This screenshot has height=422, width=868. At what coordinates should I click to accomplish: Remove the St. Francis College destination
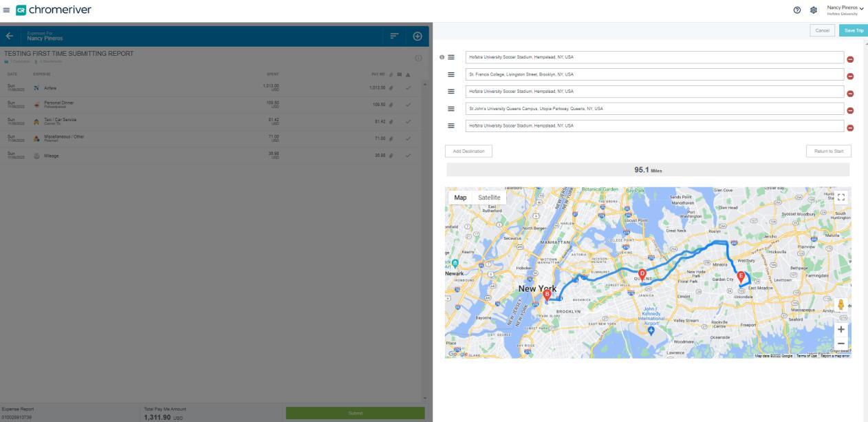[x=850, y=76]
